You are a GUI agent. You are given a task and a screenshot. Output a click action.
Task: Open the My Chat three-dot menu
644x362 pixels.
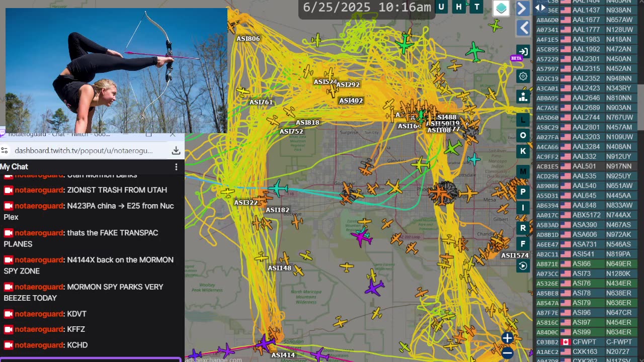pos(176,166)
